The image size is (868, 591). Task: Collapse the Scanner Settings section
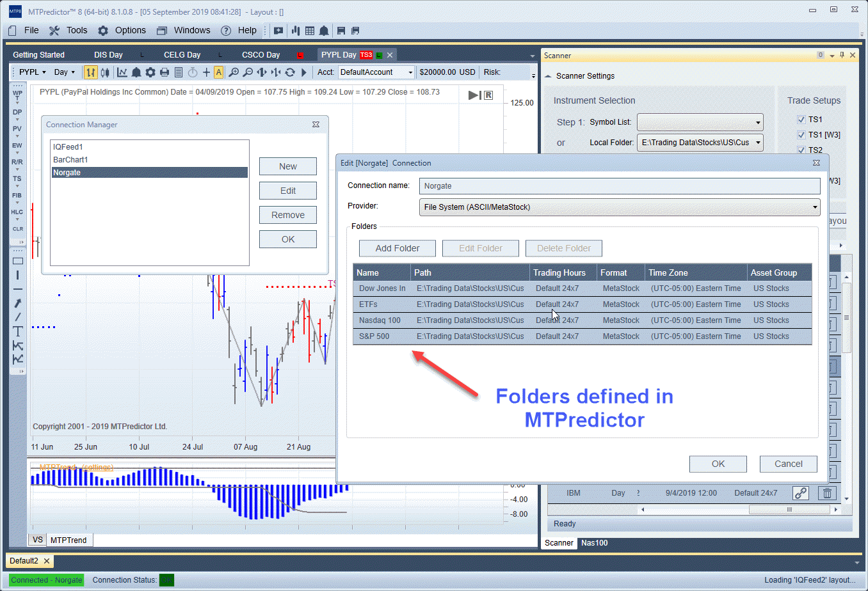pyautogui.click(x=549, y=76)
